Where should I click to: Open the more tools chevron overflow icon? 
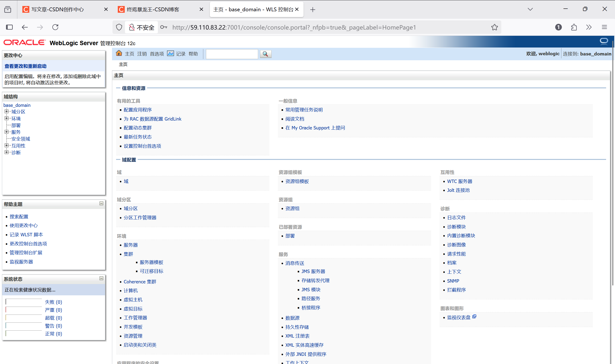pyautogui.click(x=589, y=27)
